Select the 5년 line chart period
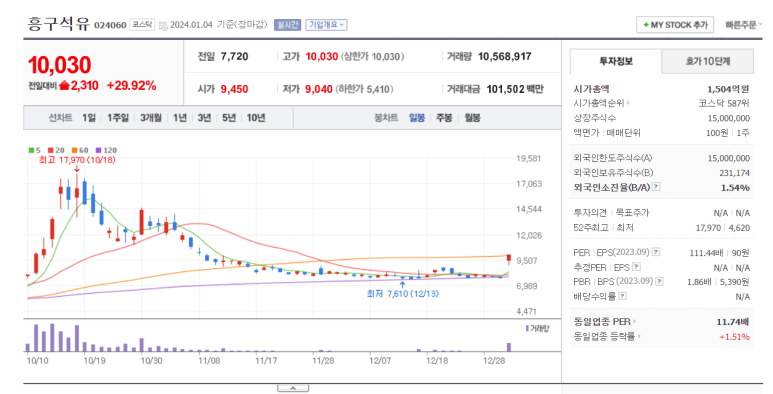Viewport: 773px width, 394px height. click(229, 118)
